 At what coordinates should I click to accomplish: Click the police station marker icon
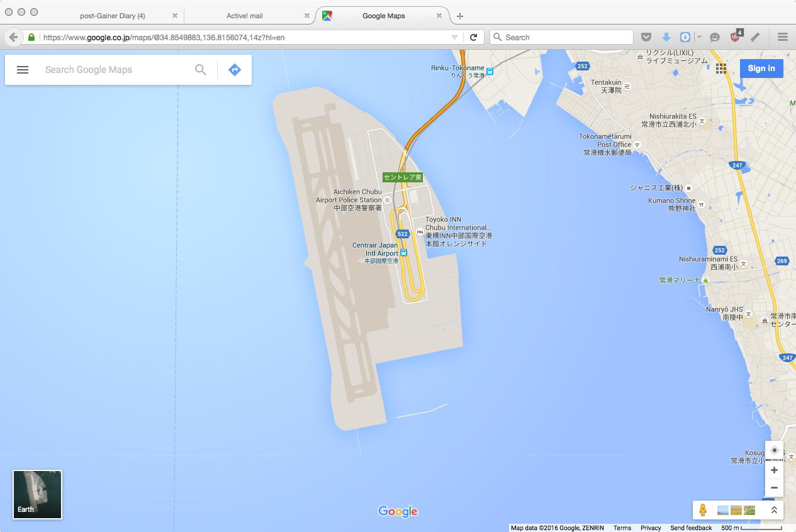[x=388, y=200]
